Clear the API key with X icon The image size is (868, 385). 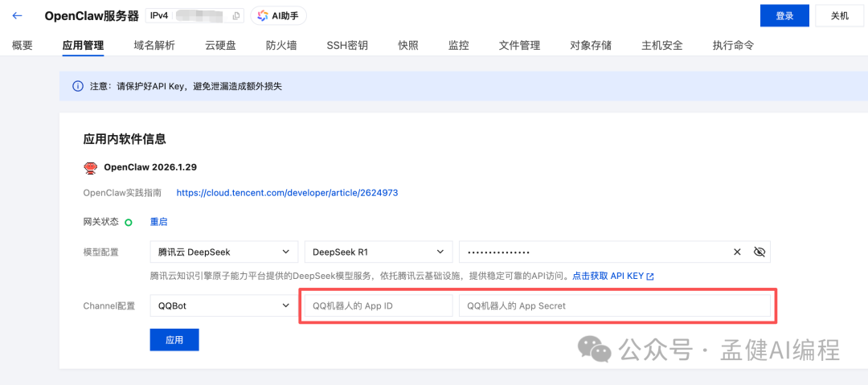(x=737, y=252)
